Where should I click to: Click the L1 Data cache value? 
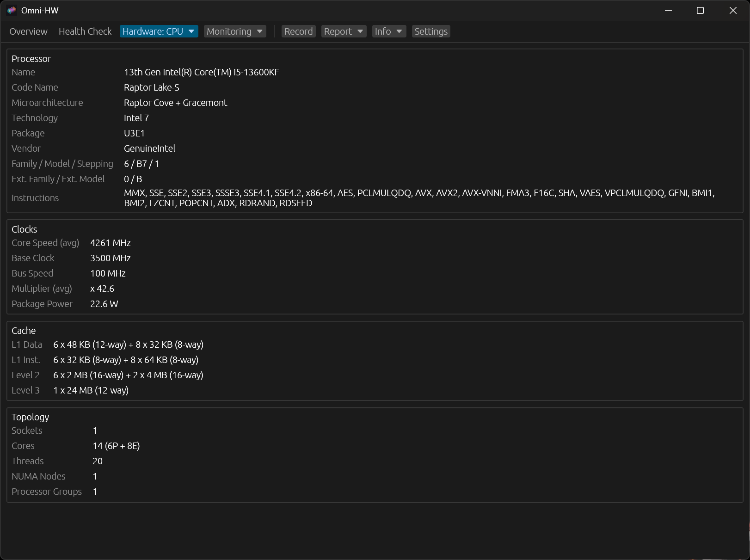[x=129, y=345]
